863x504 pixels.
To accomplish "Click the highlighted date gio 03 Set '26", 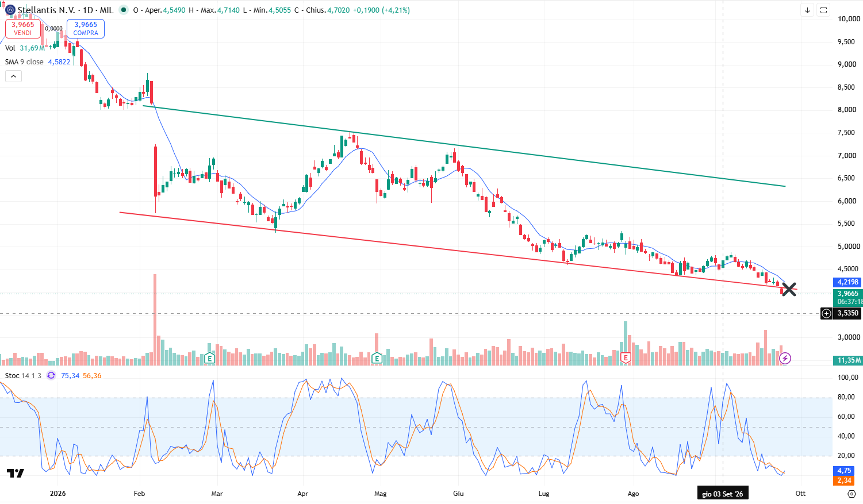I will [x=723, y=494].
